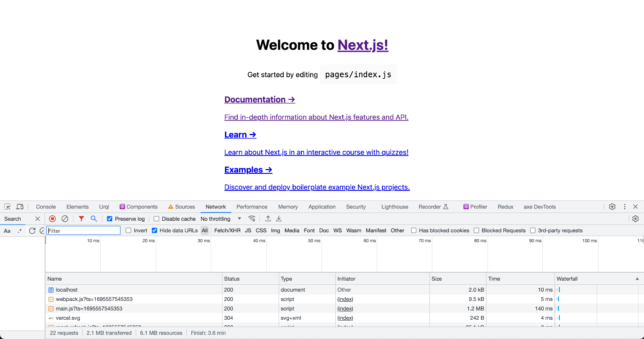
Task: Import HAR file with upload arrow
Action: click(268, 218)
